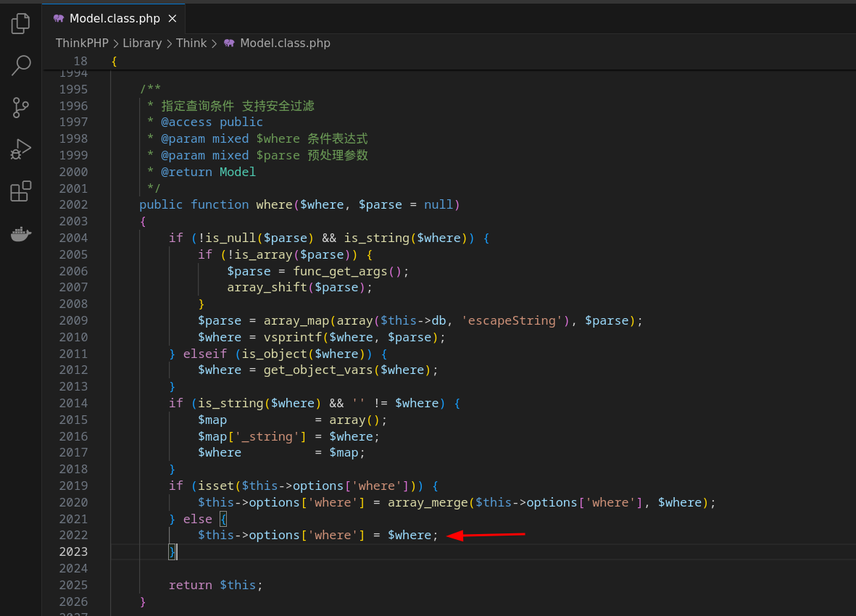Click '$map' variable on line 2015
Screen dimensions: 856x616
tap(212, 420)
